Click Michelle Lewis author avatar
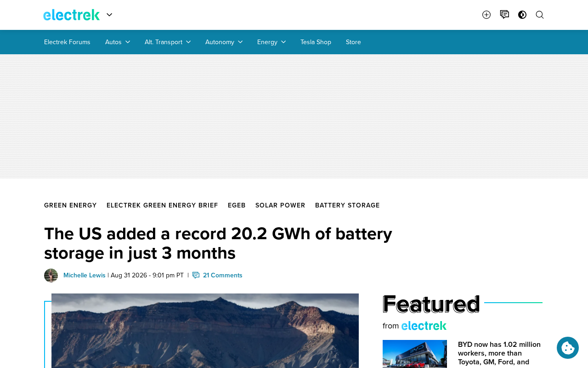 51,276
